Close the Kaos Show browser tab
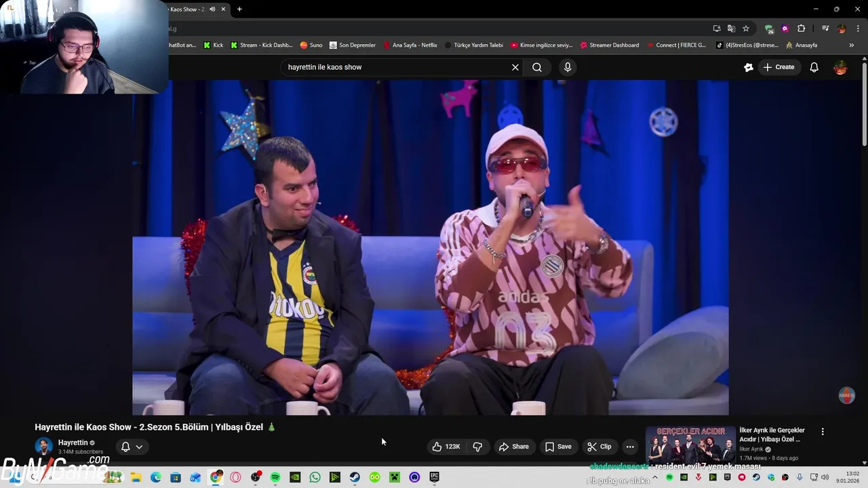Viewport: 868px width, 488px height. point(223,9)
